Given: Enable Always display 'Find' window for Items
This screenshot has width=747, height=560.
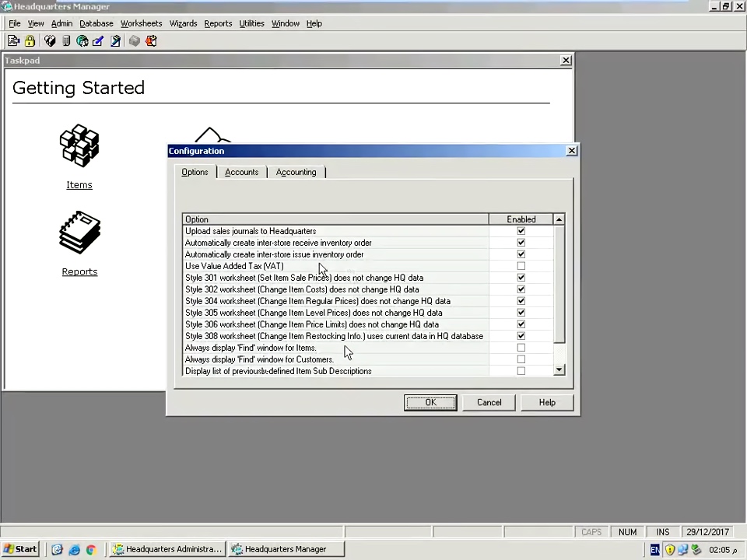Looking at the screenshot, I should click(521, 348).
